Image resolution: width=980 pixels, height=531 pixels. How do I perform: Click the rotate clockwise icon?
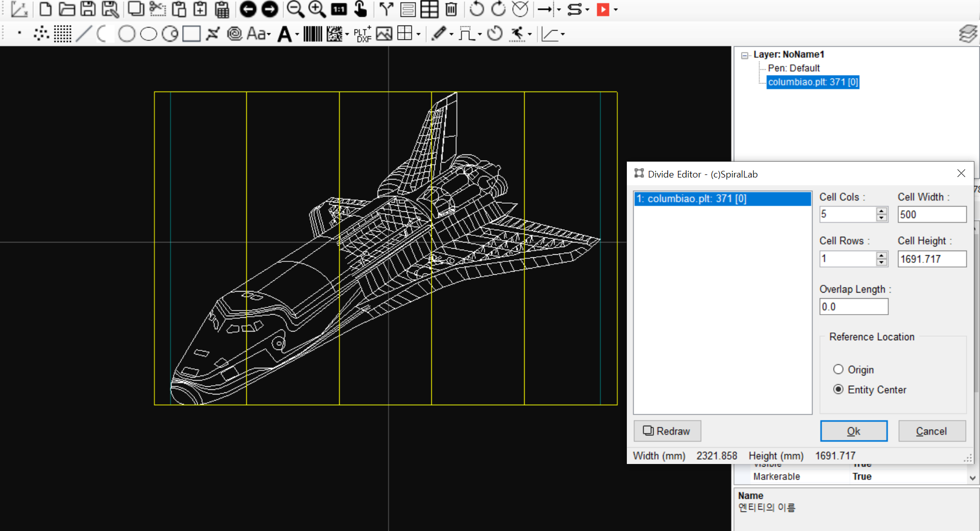pyautogui.click(x=498, y=9)
